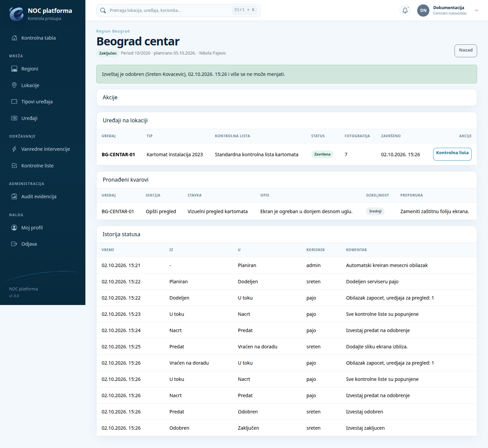
Task: Click the Lokacije pin icon
Action: 14,85
